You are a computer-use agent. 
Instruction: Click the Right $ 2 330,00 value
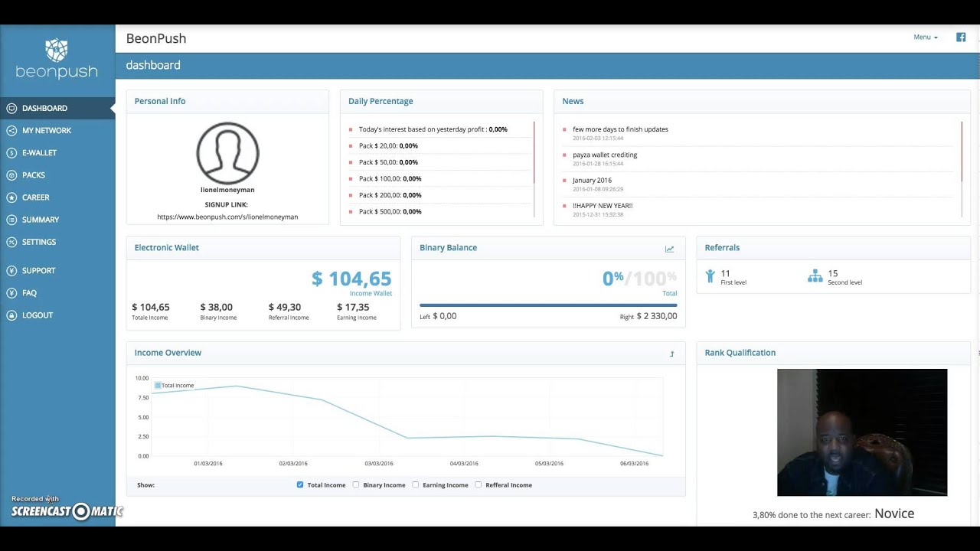[x=657, y=316]
